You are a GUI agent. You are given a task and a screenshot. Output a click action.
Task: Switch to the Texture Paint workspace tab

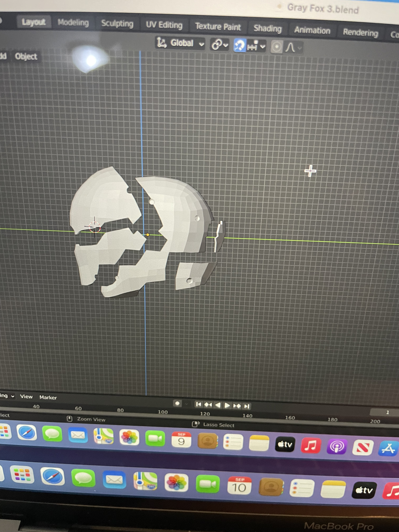218,27
